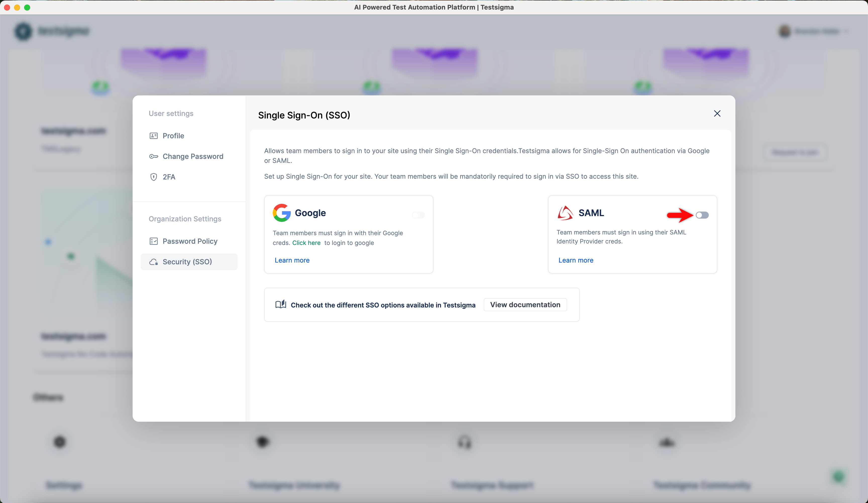Screen dimensions: 868x503
Task: Click the Change Password key icon
Action: (x=154, y=156)
